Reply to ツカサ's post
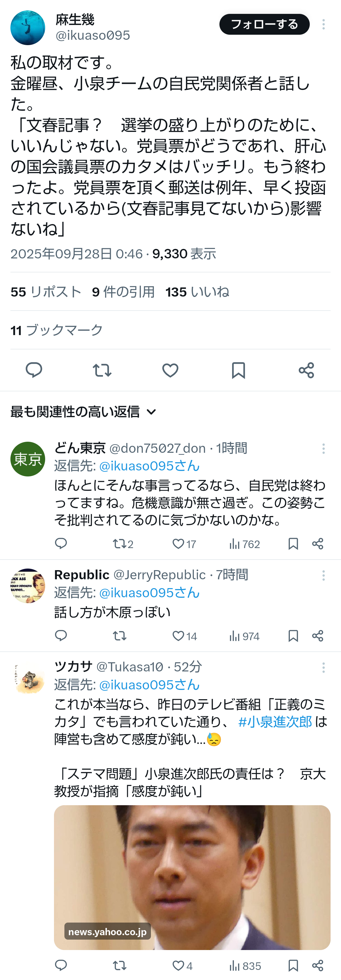This screenshot has height=980, width=341. pos(61,965)
